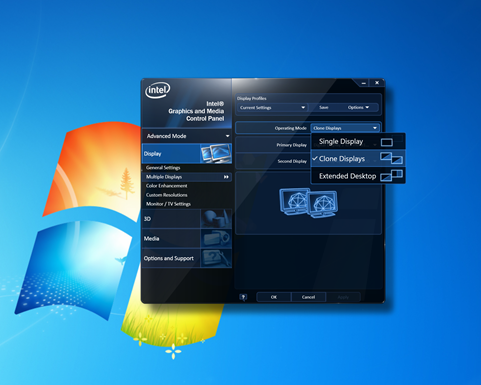Click the Operating Mode label
This screenshot has height=385, width=481.
pos(290,128)
